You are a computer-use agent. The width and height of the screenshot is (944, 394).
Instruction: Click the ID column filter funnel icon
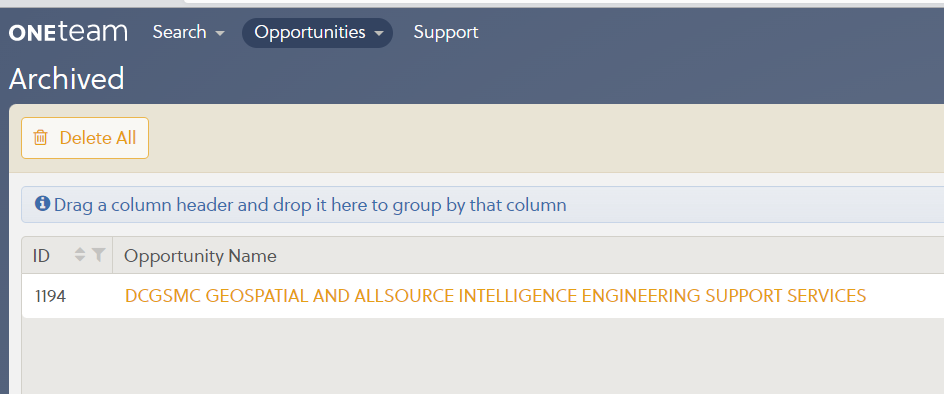click(99, 255)
